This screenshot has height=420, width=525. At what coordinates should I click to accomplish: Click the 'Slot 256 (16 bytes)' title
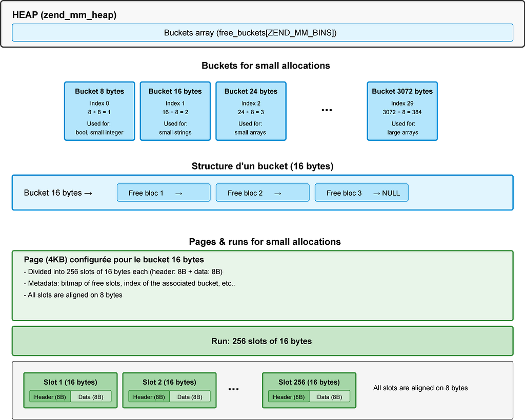click(x=309, y=382)
